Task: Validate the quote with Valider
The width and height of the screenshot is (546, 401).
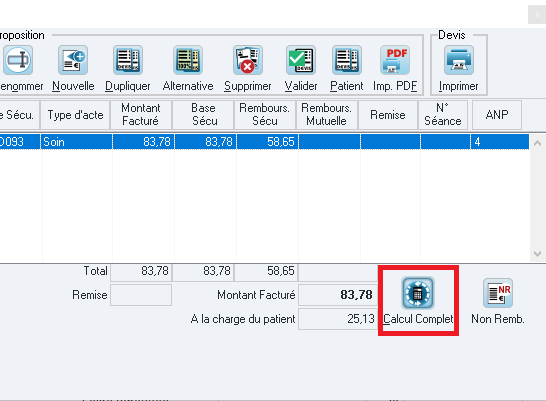Action: tap(301, 60)
